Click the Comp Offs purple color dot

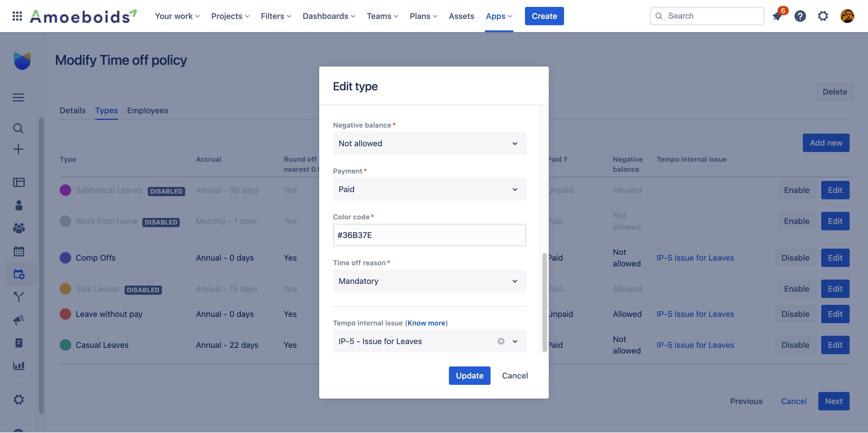coord(65,258)
